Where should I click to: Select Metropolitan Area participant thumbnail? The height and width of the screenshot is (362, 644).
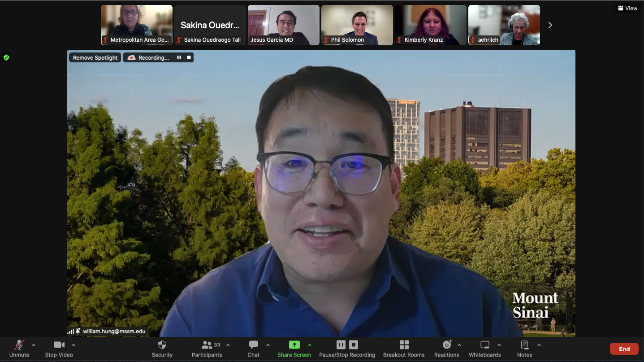[137, 25]
